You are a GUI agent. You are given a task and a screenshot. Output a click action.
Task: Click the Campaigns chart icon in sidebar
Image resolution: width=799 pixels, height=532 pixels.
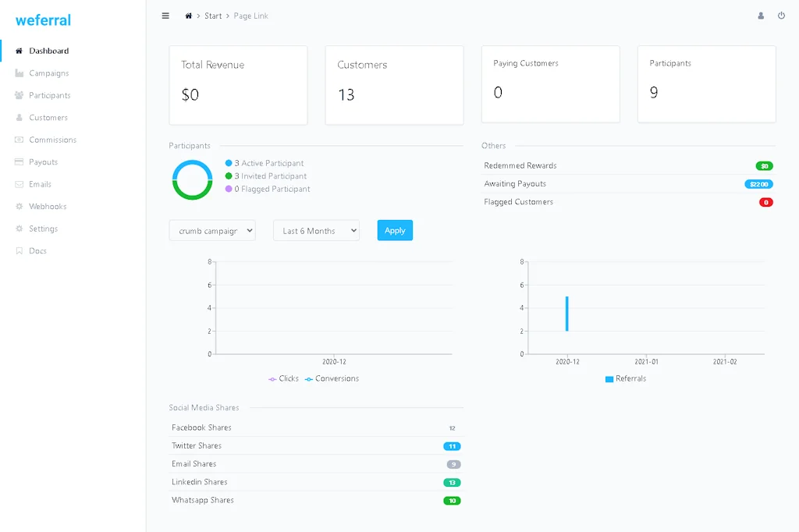[20, 73]
